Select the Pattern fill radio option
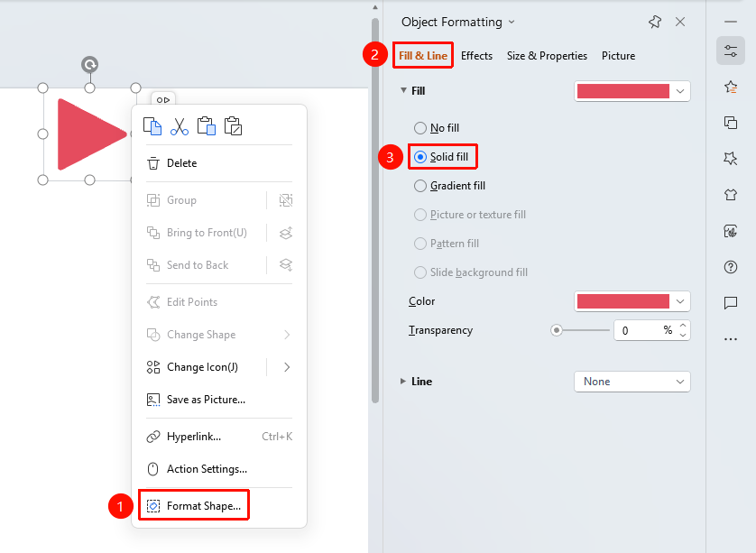The image size is (756, 553). [447, 244]
